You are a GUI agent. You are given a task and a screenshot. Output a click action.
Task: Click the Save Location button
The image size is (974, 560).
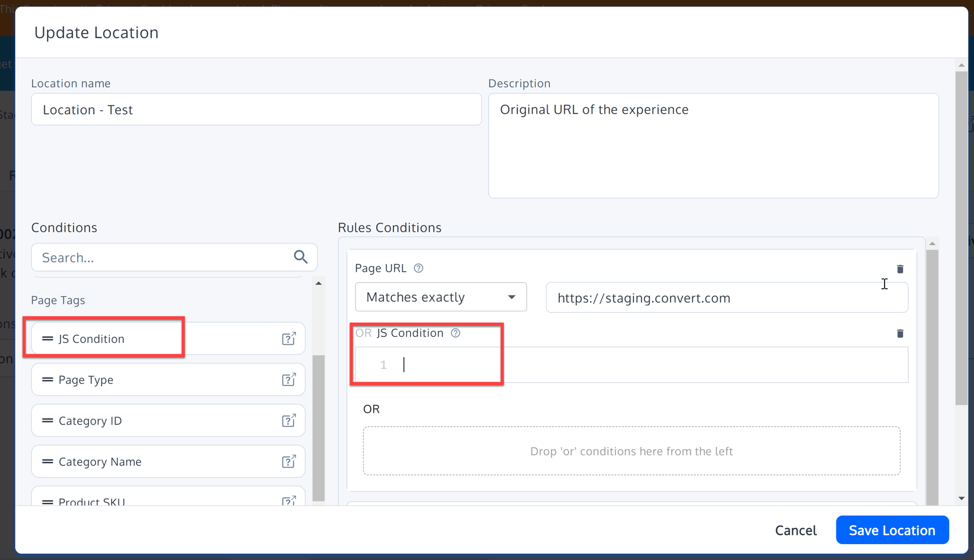coord(892,530)
